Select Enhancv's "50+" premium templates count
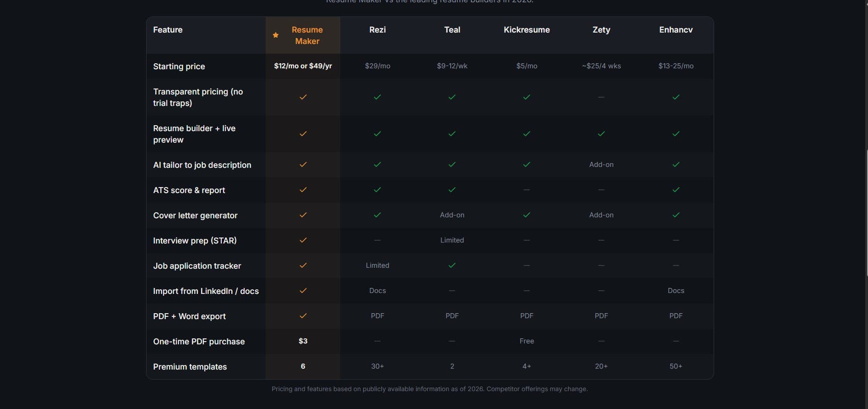Viewport: 868px width, 409px height. click(x=676, y=366)
